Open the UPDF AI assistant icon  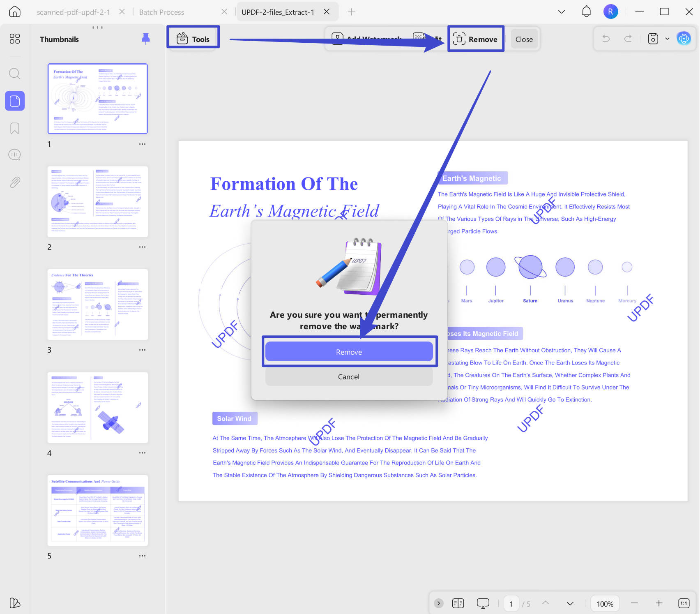point(684,39)
